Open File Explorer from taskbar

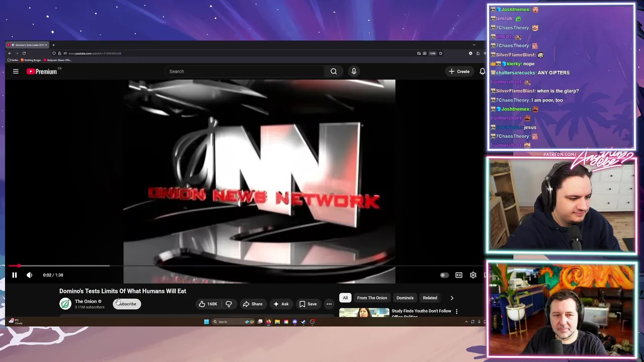pos(277,322)
